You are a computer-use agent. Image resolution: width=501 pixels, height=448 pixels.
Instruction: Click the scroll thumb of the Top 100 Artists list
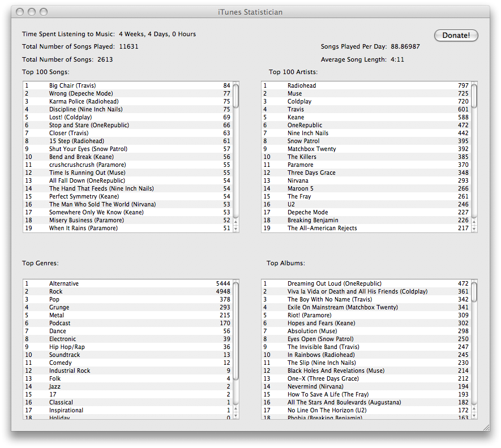pos(474,96)
